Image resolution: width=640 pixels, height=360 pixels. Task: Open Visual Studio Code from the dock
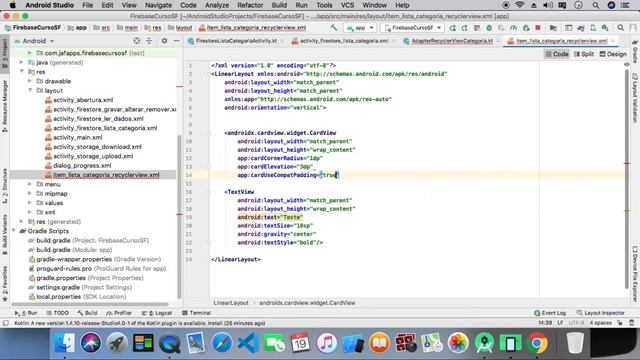pyautogui.click(x=248, y=343)
